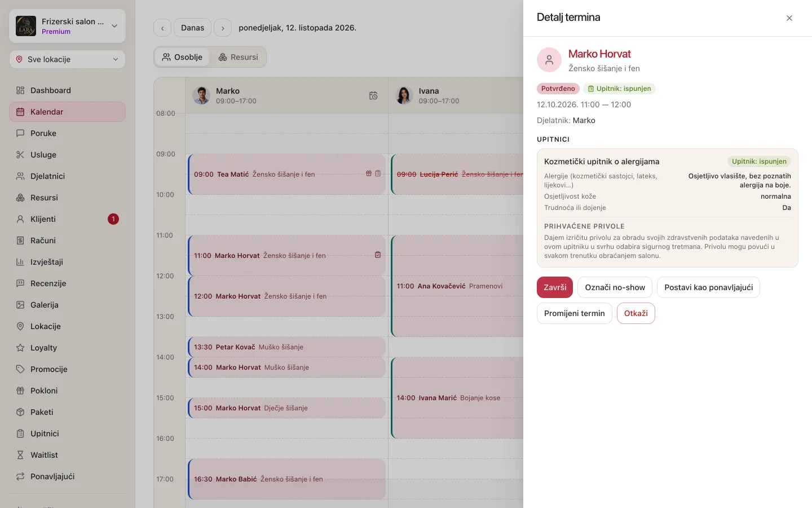The width and height of the screenshot is (812, 508).
Task: Go to Pokloni page
Action: (x=68, y=391)
